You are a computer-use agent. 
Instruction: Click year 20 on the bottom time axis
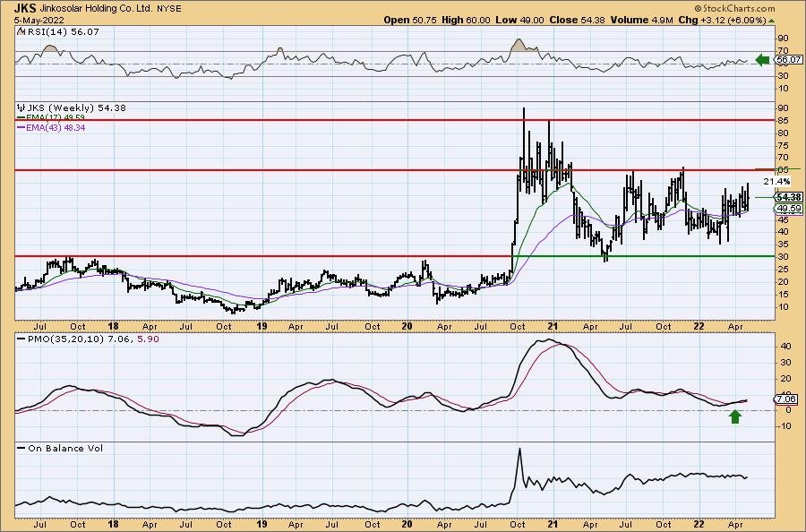tap(407, 524)
